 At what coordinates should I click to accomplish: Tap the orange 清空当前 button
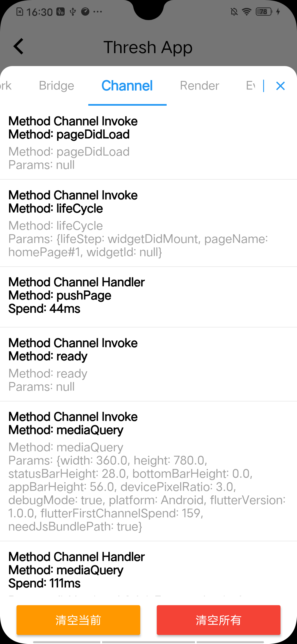tap(78, 620)
